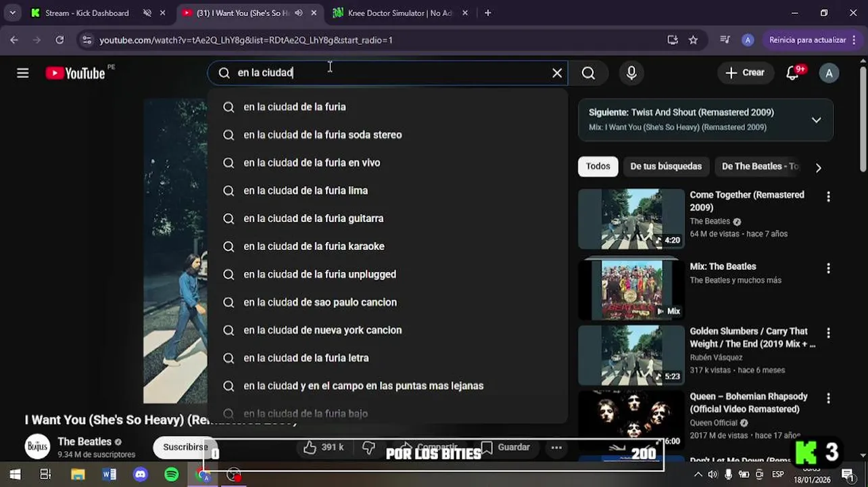The height and width of the screenshot is (487, 868).
Task: Like the video (391 k)
Action: (x=323, y=447)
